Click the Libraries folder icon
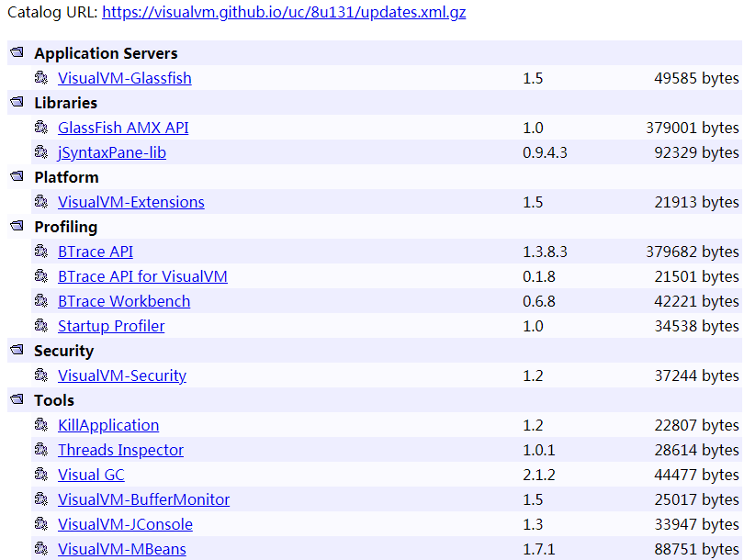Image resolution: width=744 pixels, height=560 pixels. 17,102
